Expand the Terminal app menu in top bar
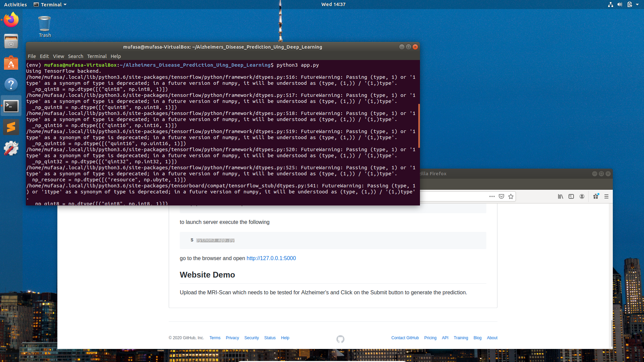The image size is (644, 362). pyautogui.click(x=50, y=5)
